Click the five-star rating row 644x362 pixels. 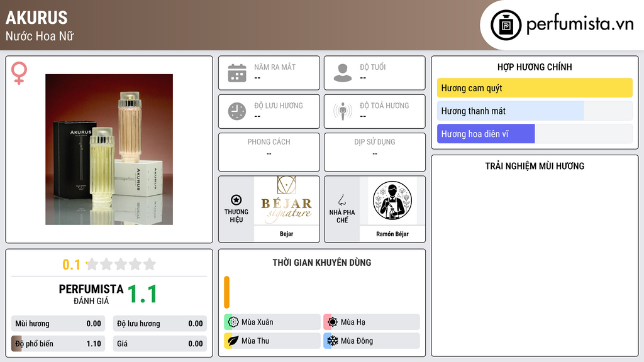(121, 264)
